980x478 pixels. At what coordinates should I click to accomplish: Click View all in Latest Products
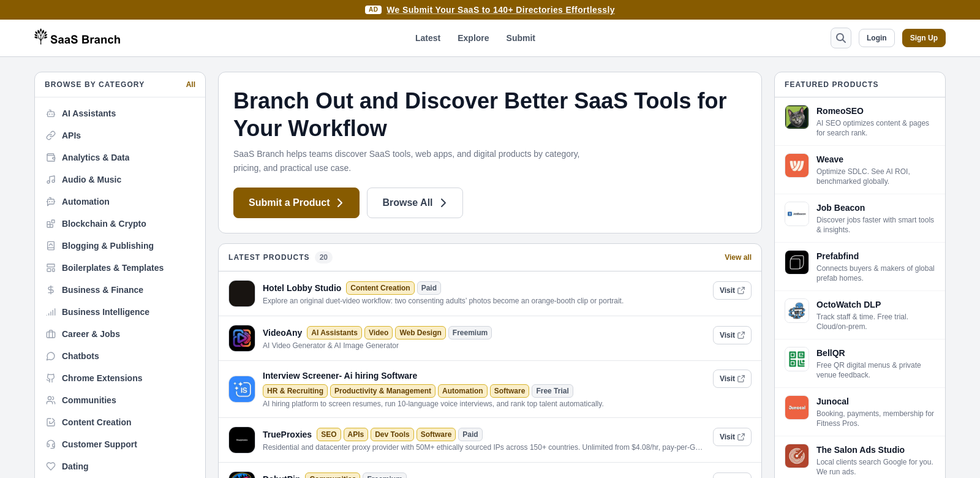[738, 257]
